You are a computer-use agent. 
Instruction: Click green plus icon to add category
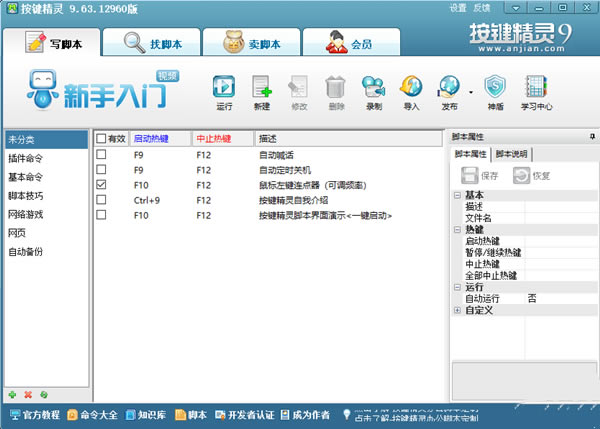[12, 395]
